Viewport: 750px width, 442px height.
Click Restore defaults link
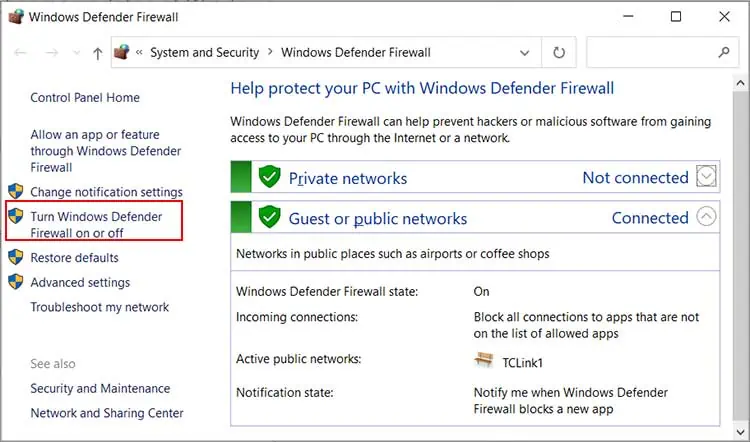click(74, 257)
